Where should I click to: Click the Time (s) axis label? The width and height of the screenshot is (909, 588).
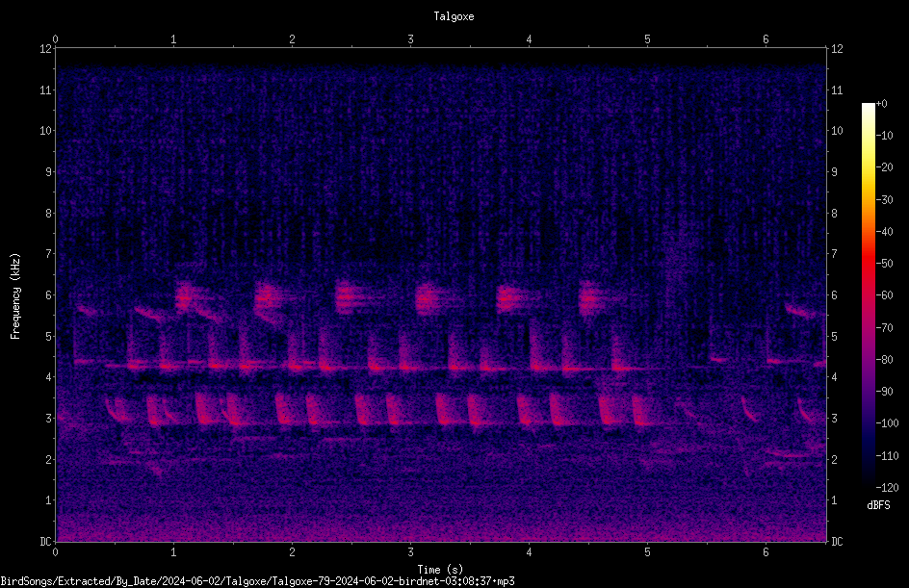pos(440,570)
